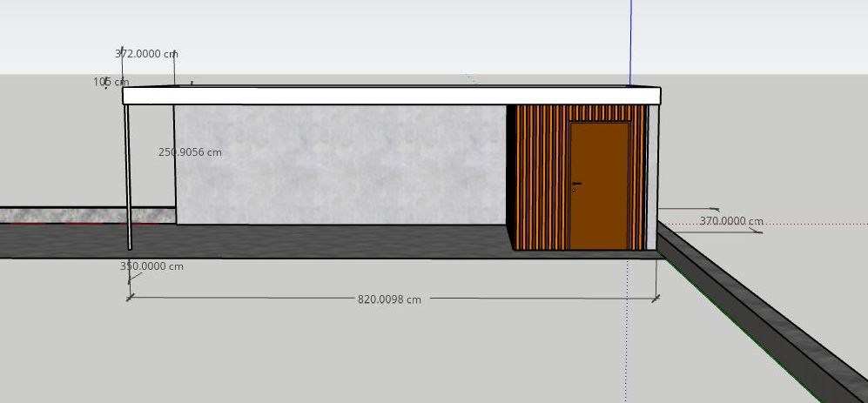
Task: Select the 250.9056 cm height dimension
Action: click(190, 152)
